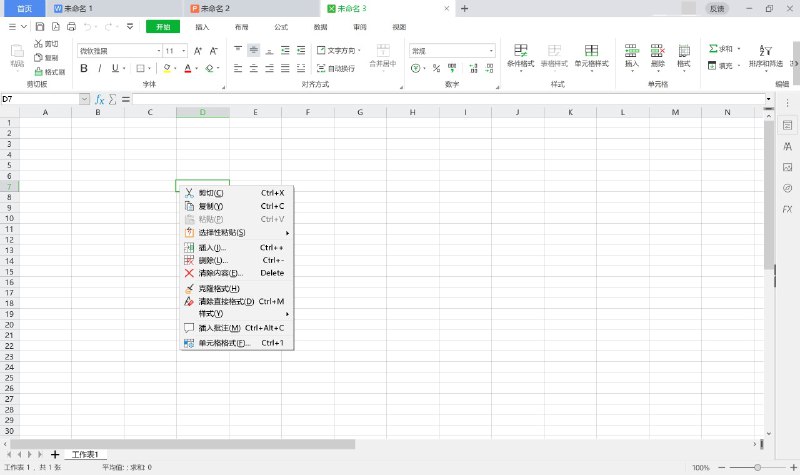
Task: Toggle Underline formatting
Action: [x=115, y=68]
